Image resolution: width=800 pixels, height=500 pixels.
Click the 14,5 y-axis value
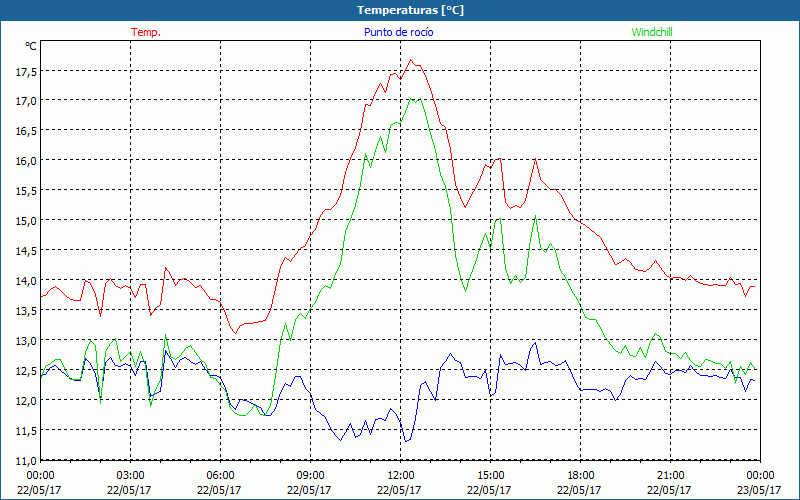(27, 251)
